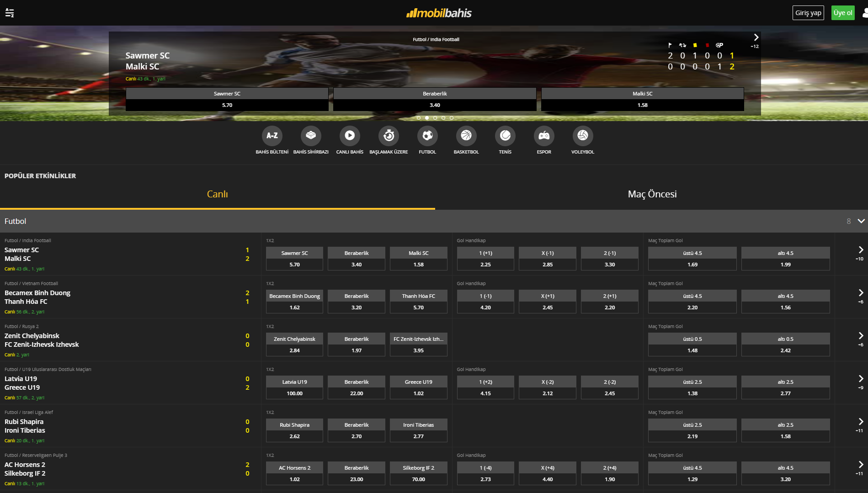
Task: Open the Tenis category icon
Action: pyautogui.click(x=505, y=136)
